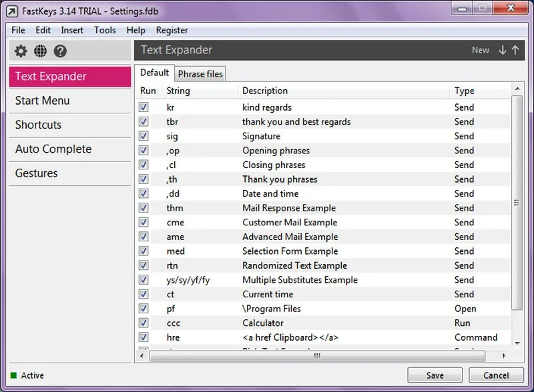Image resolution: width=534 pixels, height=392 pixels.
Task: Open the Insert menu
Action: [x=72, y=30]
